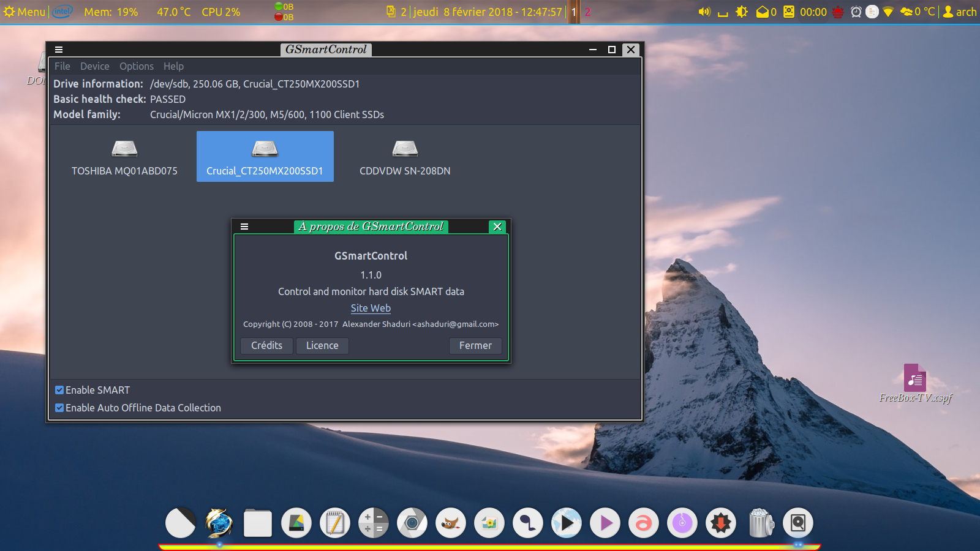
Task: Click the Wi-Fi network indicator
Action: [x=888, y=12]
